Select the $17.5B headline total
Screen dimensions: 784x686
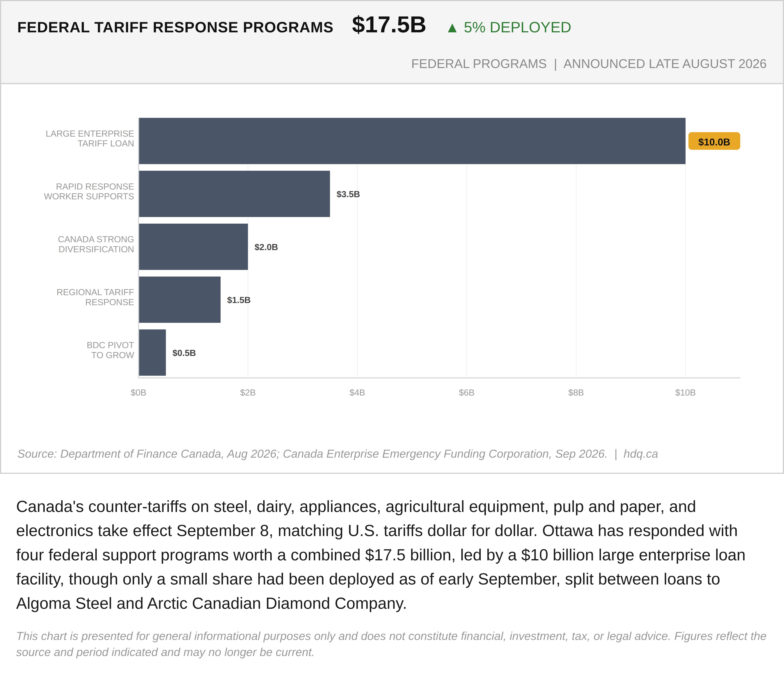388,25
